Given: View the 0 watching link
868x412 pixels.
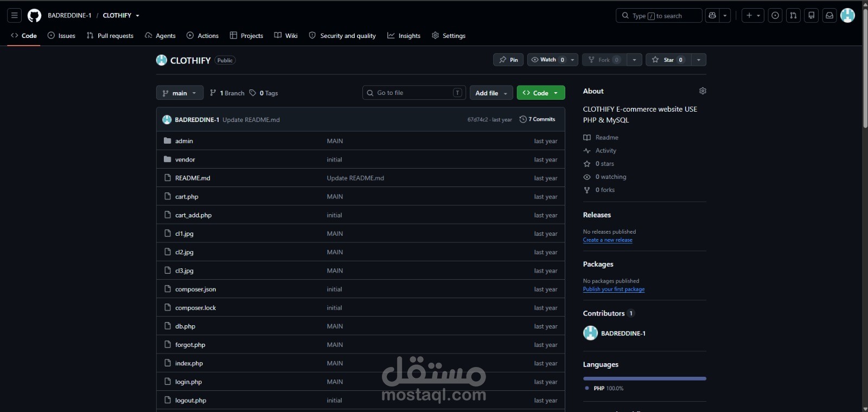Looking at the screenshot, I should (x=605, y=177).
